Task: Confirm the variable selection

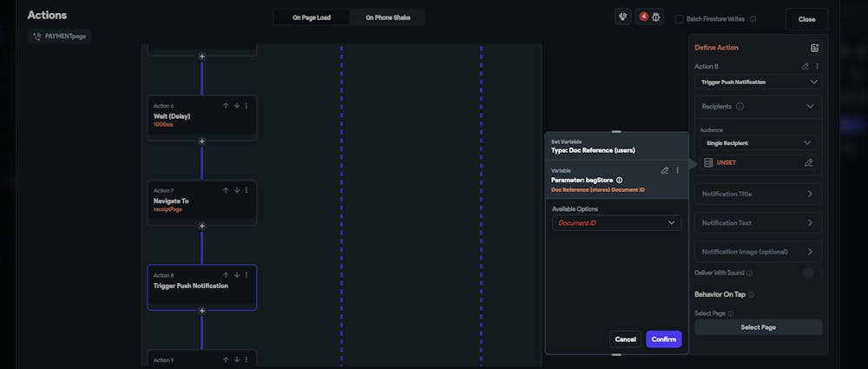Action: coord(664,339)
